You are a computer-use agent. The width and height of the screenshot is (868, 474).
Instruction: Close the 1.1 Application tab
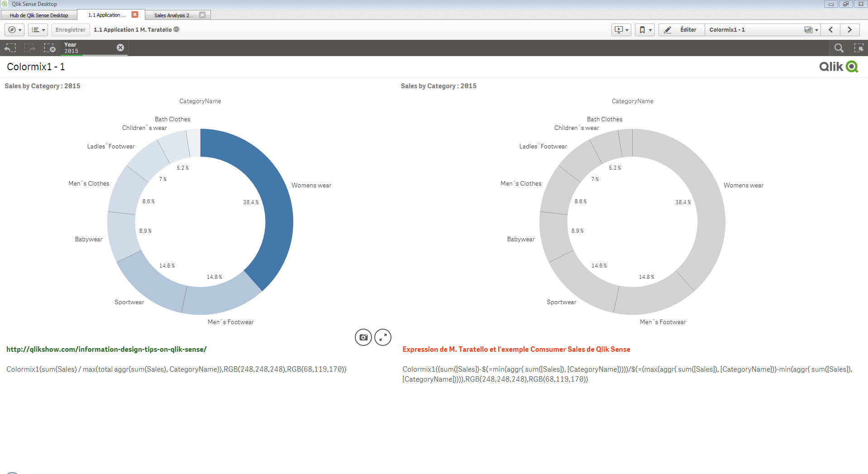(x=135, y=14)
